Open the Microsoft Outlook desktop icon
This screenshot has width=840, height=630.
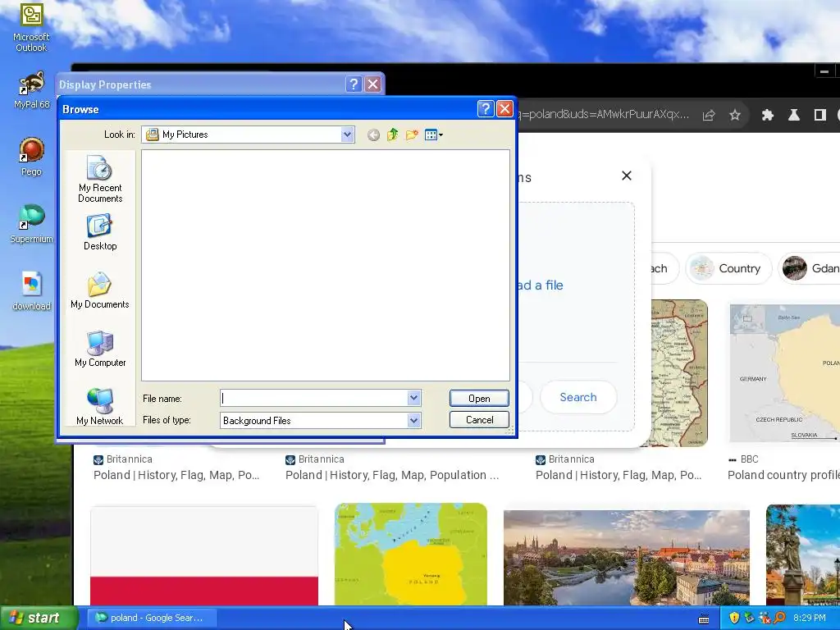pos(31,27)
